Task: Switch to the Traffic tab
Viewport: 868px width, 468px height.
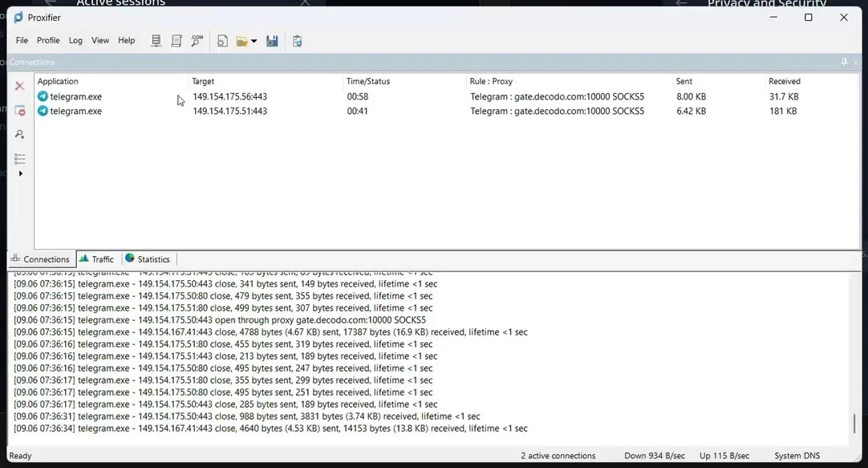Action: 97,259
